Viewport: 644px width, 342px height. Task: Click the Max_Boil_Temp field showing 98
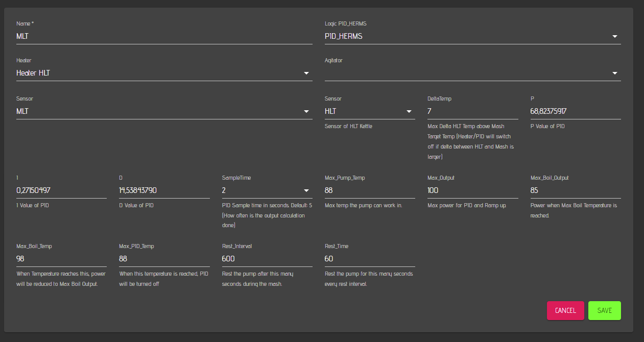(61, 259)
